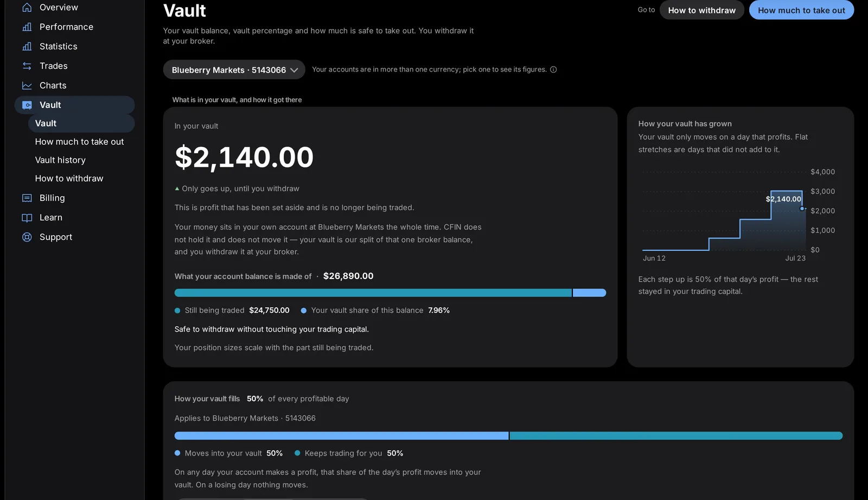
Task: Click Applies to Blueberry Markets · 5143066 text
Action: click(x=245, y=419)
